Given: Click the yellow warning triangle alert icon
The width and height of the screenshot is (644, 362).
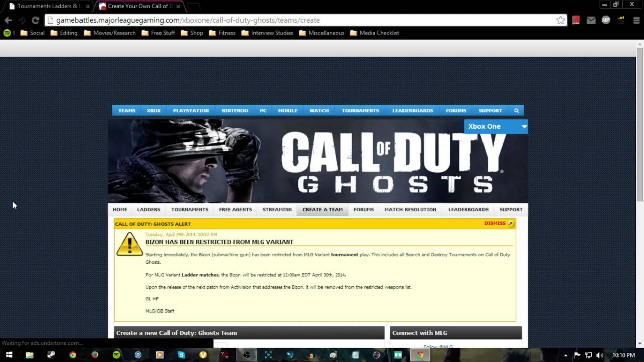Looking at the screenshot, I should [x=129, y=244].
